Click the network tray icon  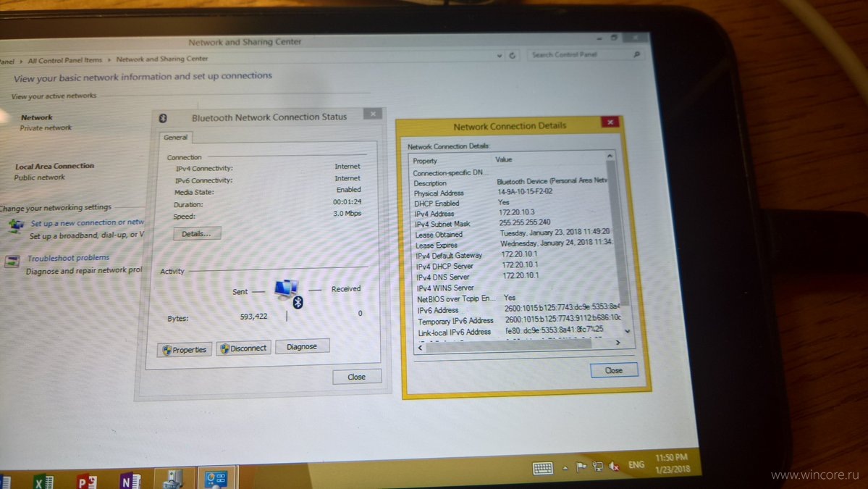(x=597, y=467)
